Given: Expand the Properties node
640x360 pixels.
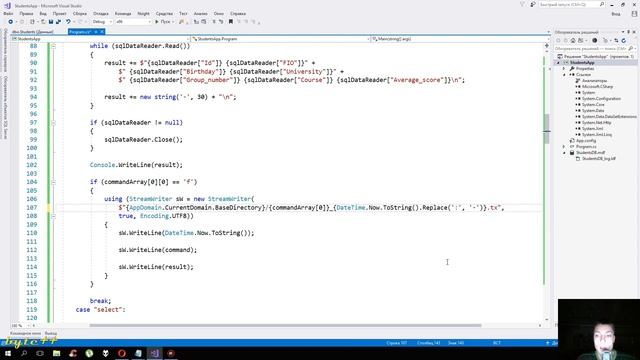Looking at the screenshot, I should [x=564, y=69].
